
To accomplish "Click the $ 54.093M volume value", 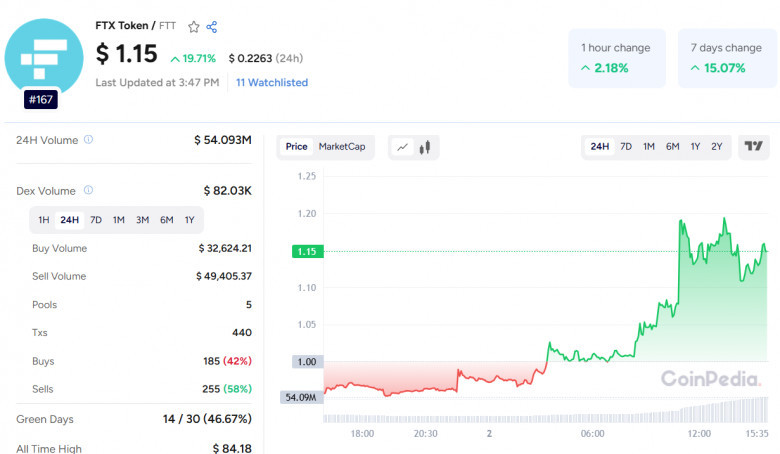I will pyautogui.click(x=223, y=140).
